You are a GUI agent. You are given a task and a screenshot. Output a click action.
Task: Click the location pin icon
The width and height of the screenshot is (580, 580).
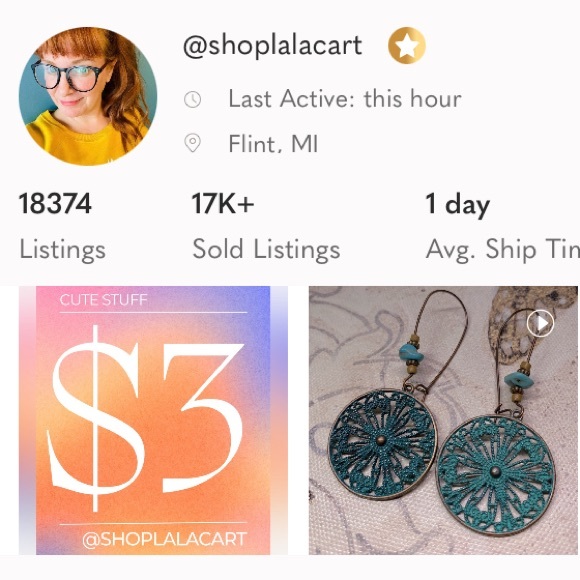(x=192, y=143)
